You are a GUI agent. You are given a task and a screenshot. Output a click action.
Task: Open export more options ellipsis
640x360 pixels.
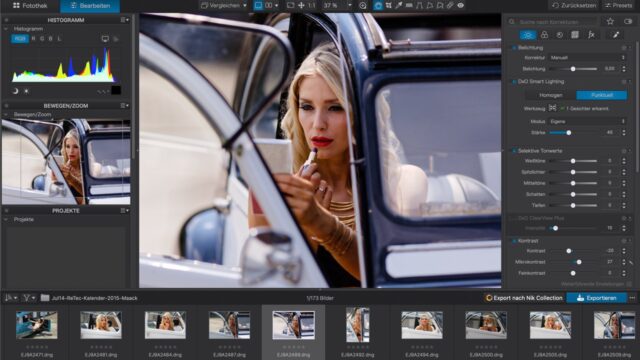click(632, 298)
